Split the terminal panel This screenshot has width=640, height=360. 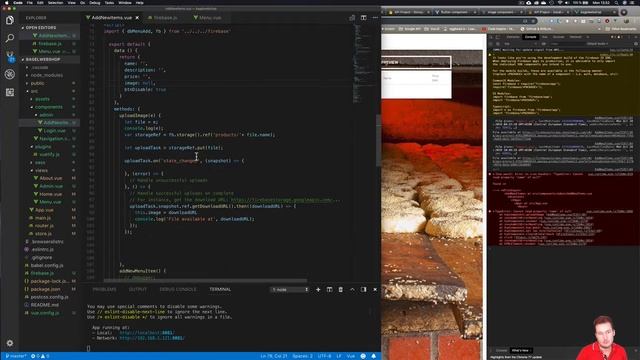pos(329,289)
